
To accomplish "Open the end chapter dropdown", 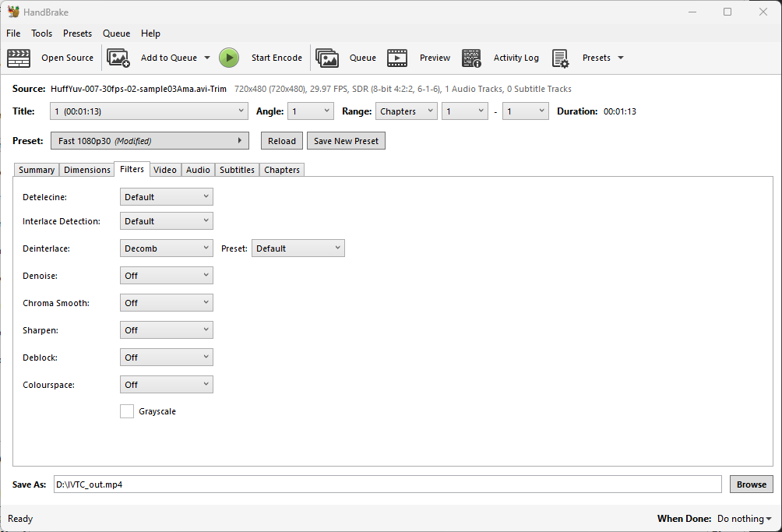I will coord(525,111).
